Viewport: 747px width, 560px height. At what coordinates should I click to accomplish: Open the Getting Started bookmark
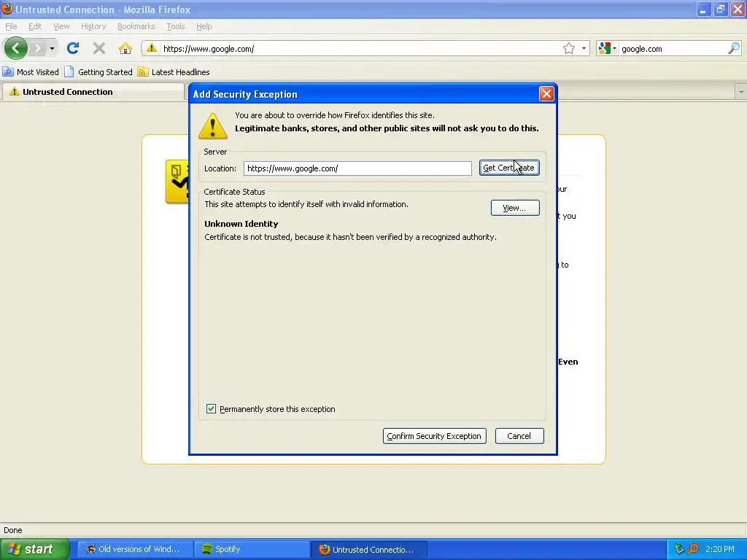98,72
